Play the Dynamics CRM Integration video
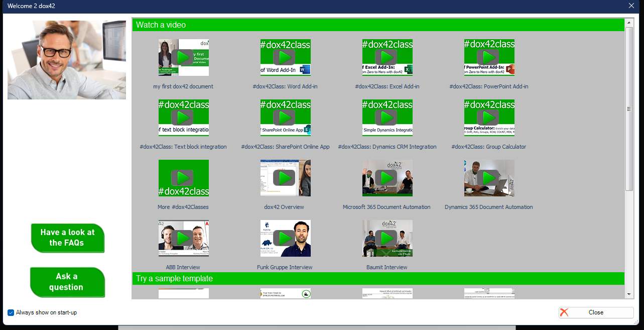644x330 pixels. click(x=387, y=118)
